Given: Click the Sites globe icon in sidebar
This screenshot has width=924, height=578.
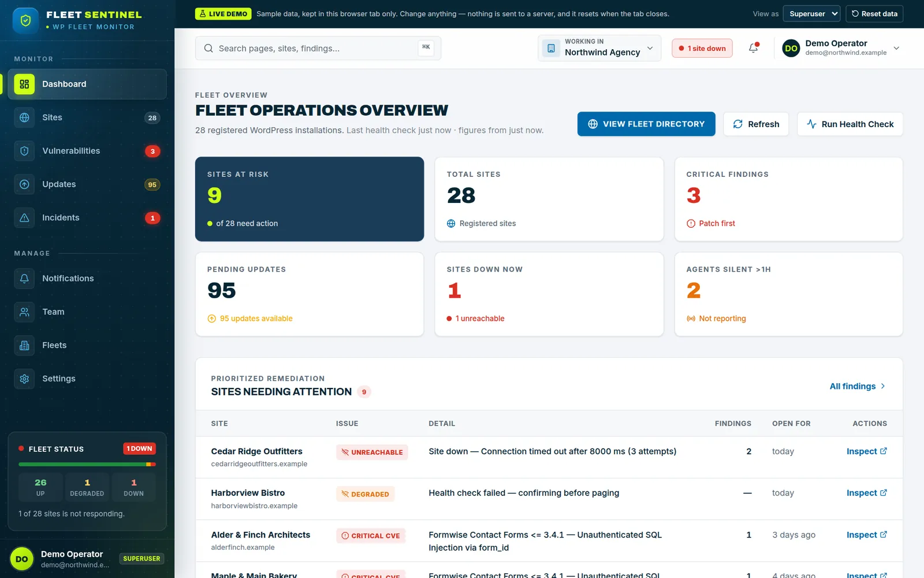Looking at the screenshot, I should coord(24,117).
